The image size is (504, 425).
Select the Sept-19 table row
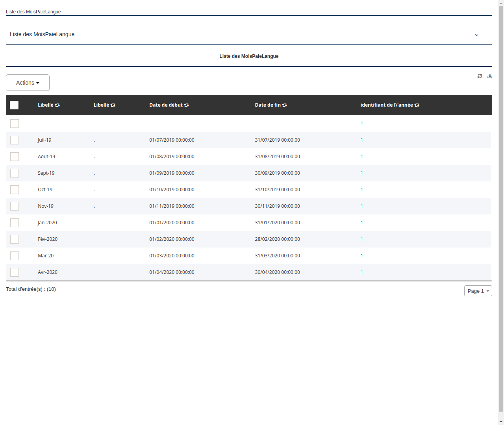46,173
